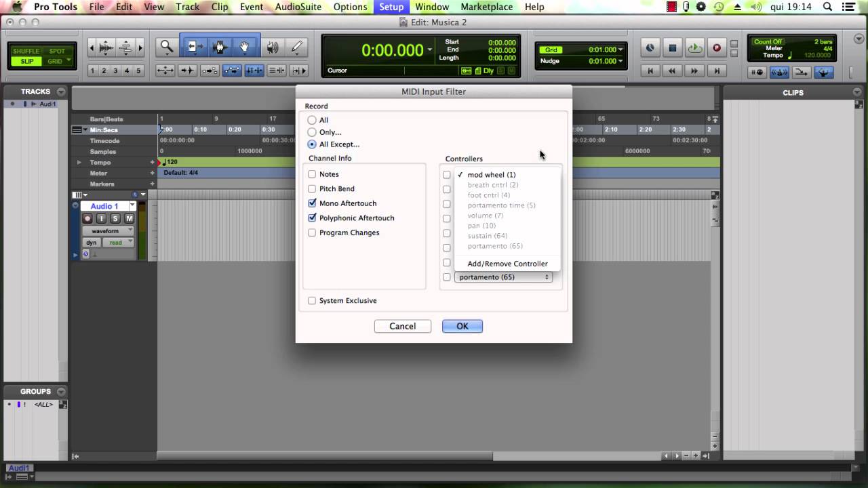Open the Tracks list popup menu

[x=61, y=91]
